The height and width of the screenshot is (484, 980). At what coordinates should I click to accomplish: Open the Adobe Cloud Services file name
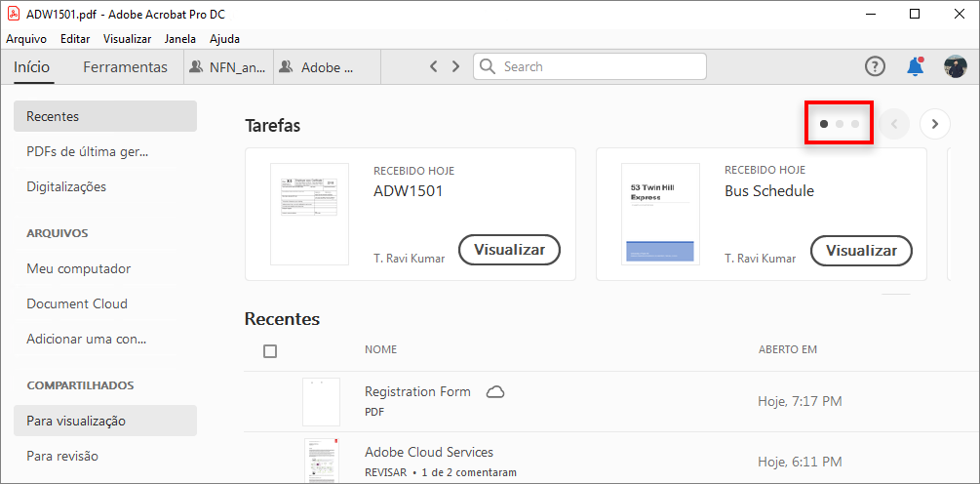[x=429, y=452]
